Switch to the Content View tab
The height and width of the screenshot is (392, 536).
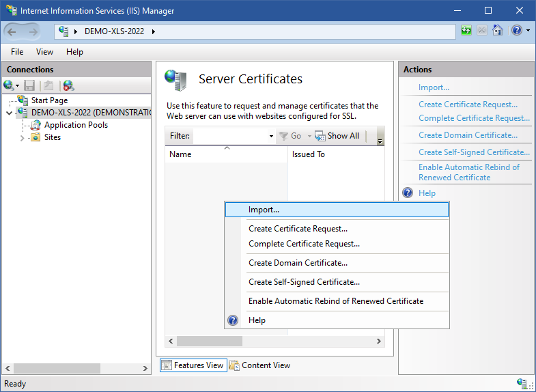[259, 365]
